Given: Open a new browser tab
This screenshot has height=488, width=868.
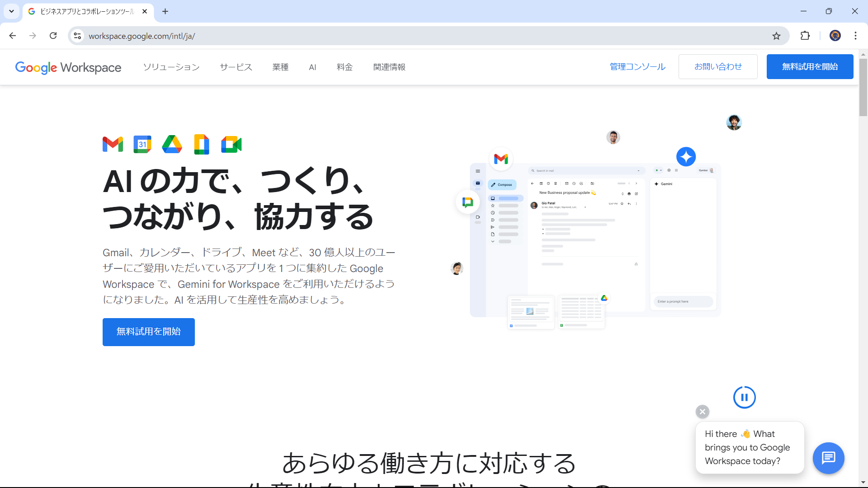Looking at the screenshot, I should coord(165,11).
